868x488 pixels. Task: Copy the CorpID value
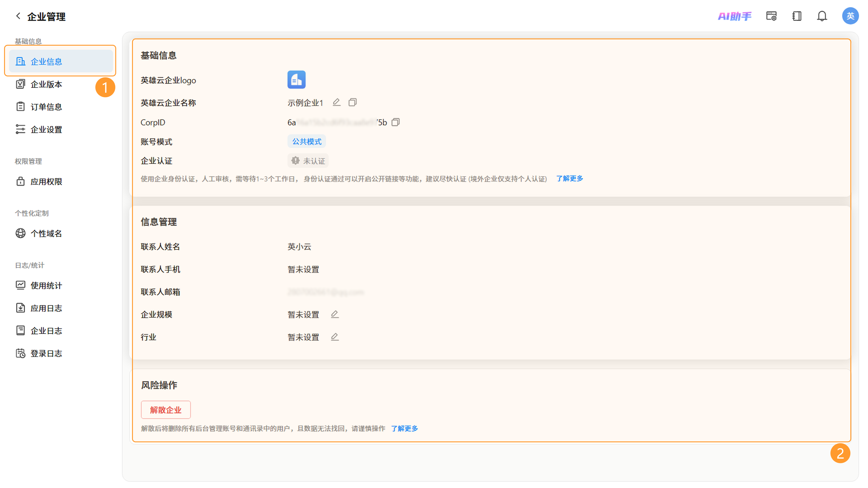[396, 122]
